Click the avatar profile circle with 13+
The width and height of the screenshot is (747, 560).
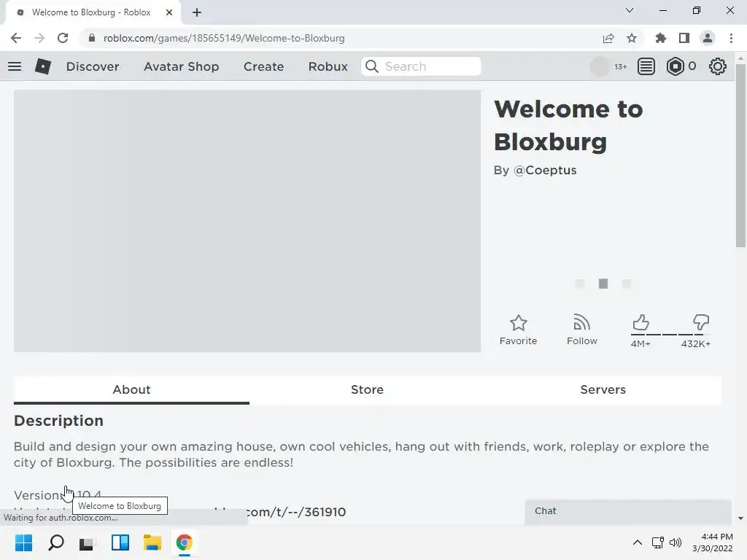[600, 66]
